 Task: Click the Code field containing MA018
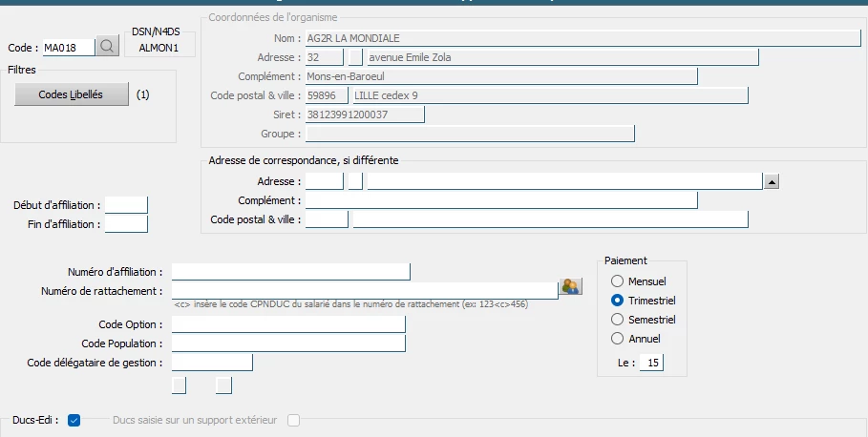tap(69, 47)
